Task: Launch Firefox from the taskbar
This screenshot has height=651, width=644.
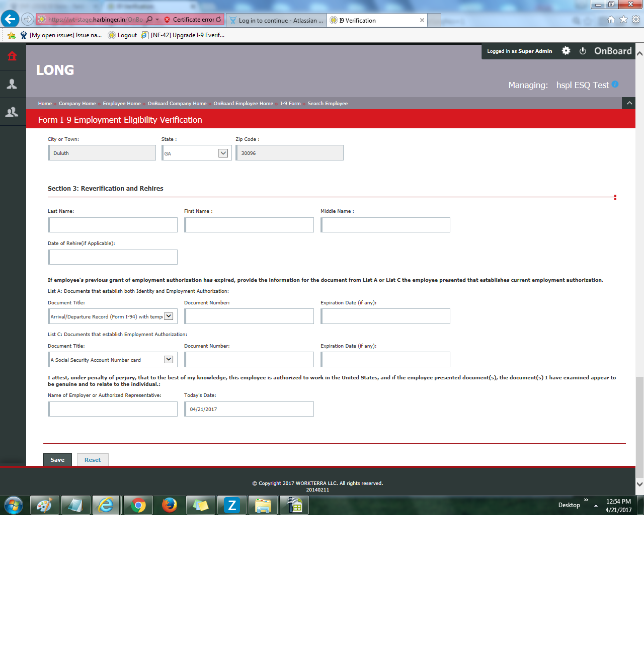Action: coord(169,505)
